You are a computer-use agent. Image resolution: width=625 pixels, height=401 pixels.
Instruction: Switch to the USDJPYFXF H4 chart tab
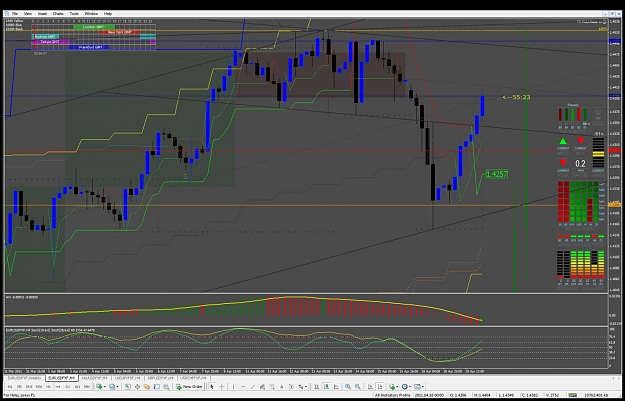[128, 378]
